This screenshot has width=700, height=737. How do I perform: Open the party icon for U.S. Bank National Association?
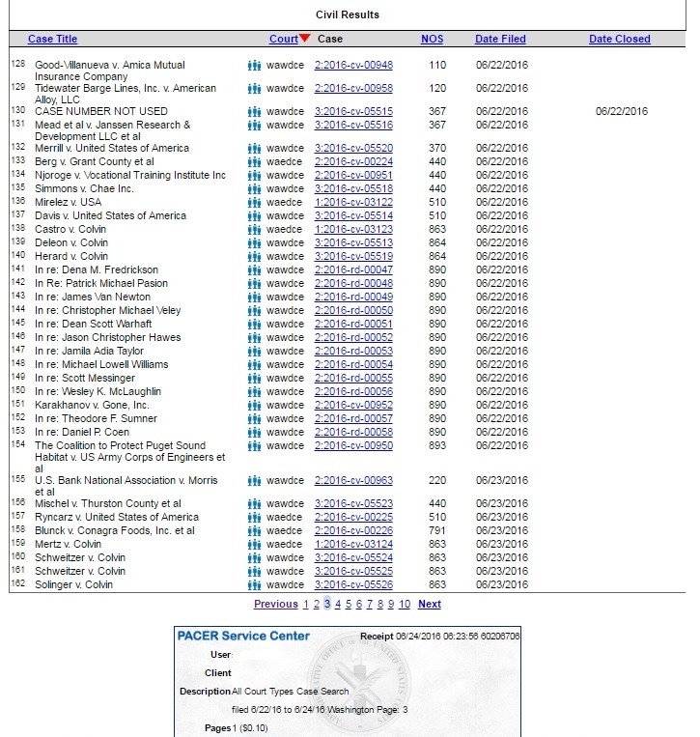coord(255,481)
